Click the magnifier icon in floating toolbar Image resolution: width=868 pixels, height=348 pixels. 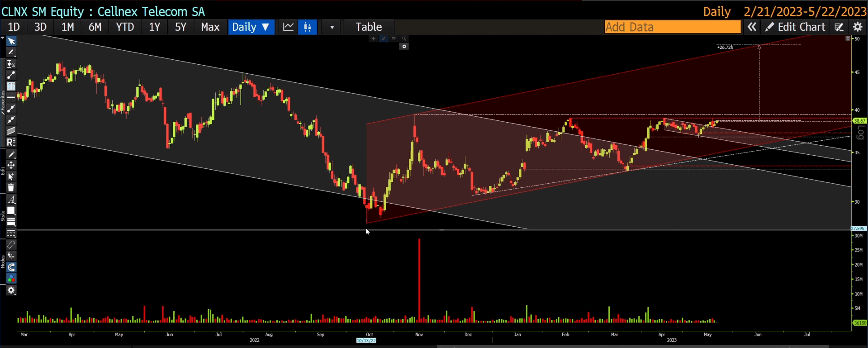coord(404,39)
